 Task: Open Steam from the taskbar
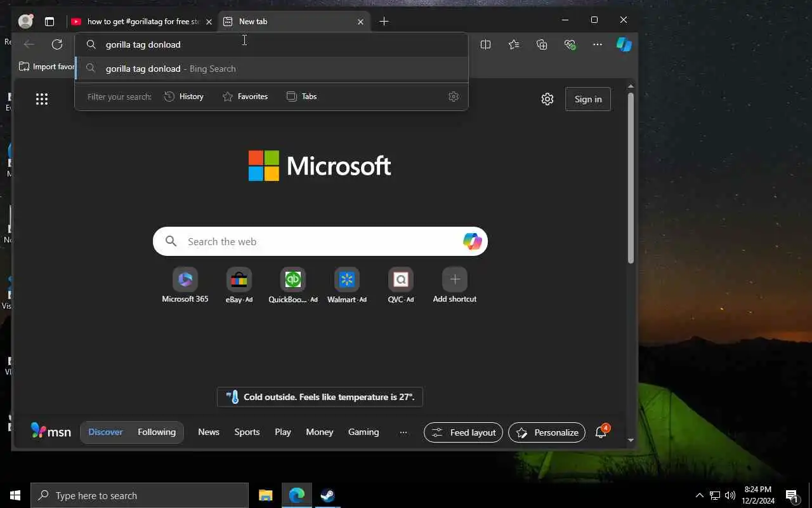click(327, 495)
